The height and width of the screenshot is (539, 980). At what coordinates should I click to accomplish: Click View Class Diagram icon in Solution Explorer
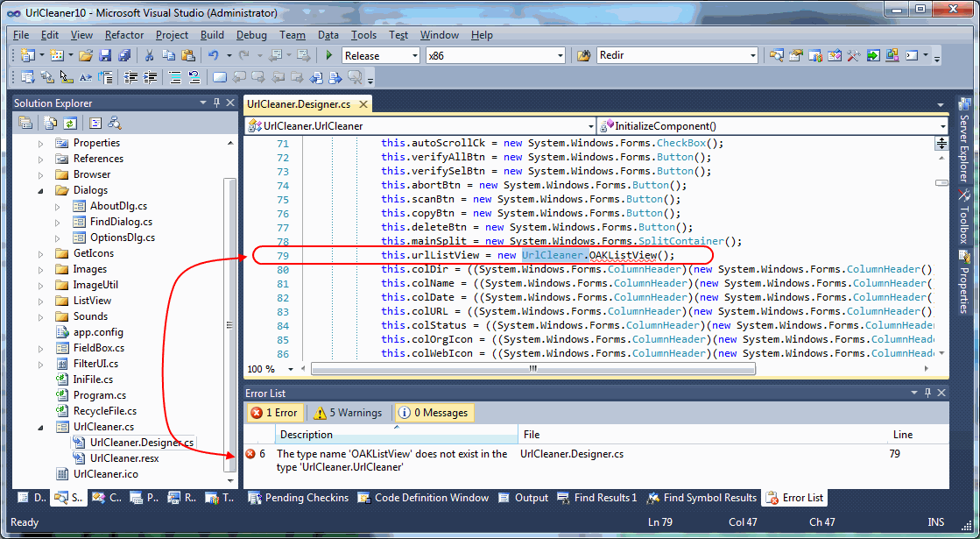(115, 123)
